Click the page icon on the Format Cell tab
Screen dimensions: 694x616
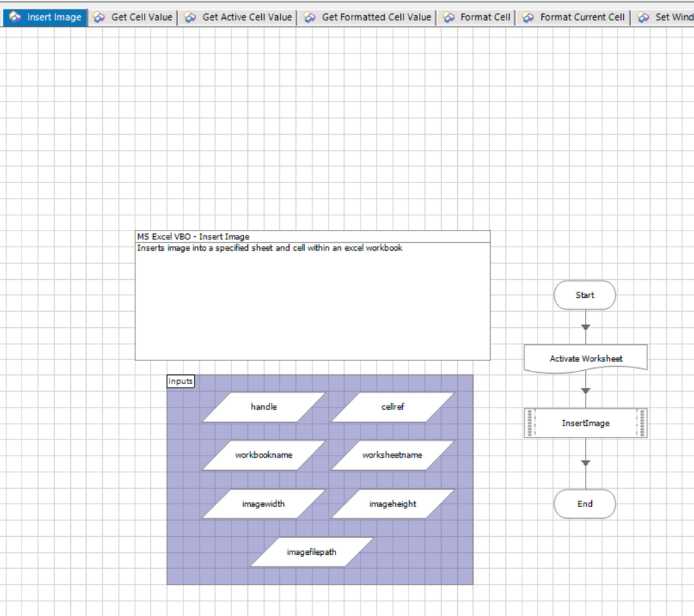449,17
